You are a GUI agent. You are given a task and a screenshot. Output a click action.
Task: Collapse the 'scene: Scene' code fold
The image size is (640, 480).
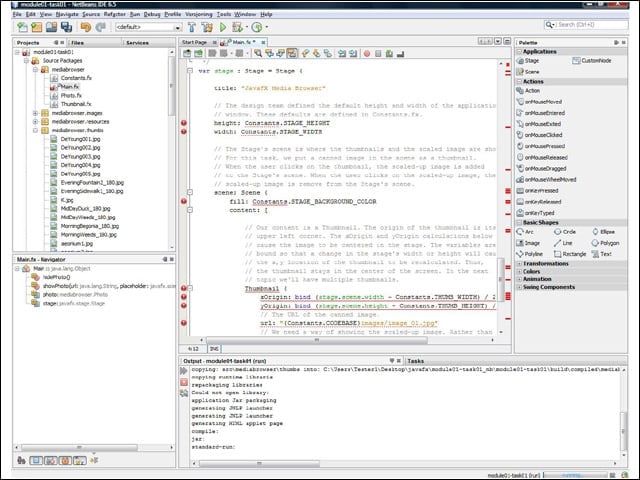click(x=190, y=192)
